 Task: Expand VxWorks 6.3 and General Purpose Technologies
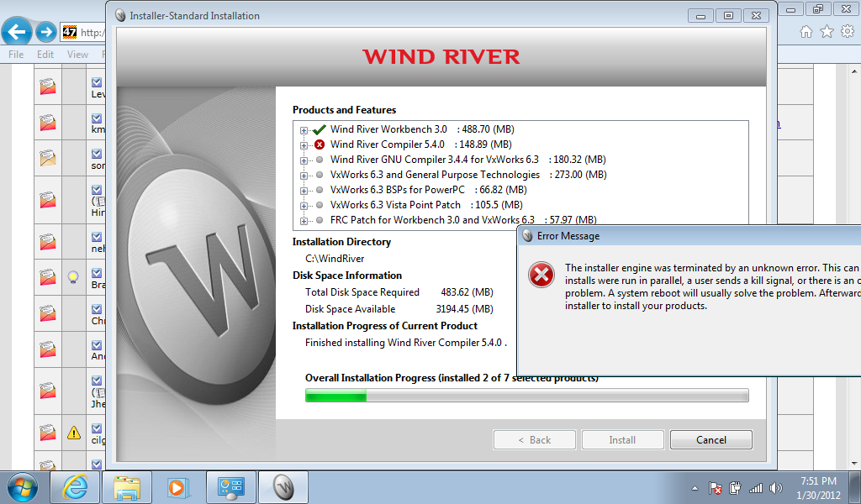click(304, 176)
